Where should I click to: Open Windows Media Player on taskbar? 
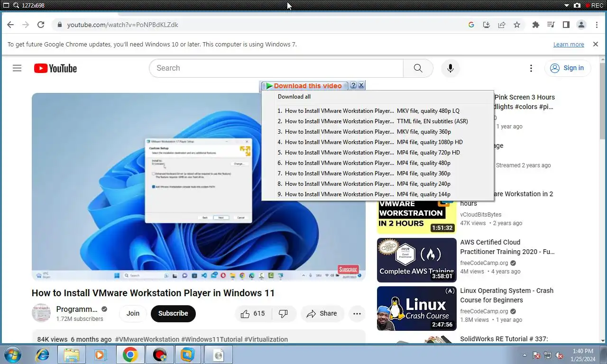(100, 355)
